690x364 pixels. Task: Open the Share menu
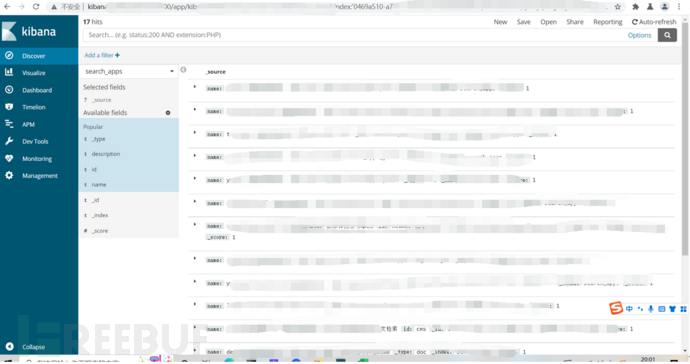pyautogui.click(x=575, y=22)
